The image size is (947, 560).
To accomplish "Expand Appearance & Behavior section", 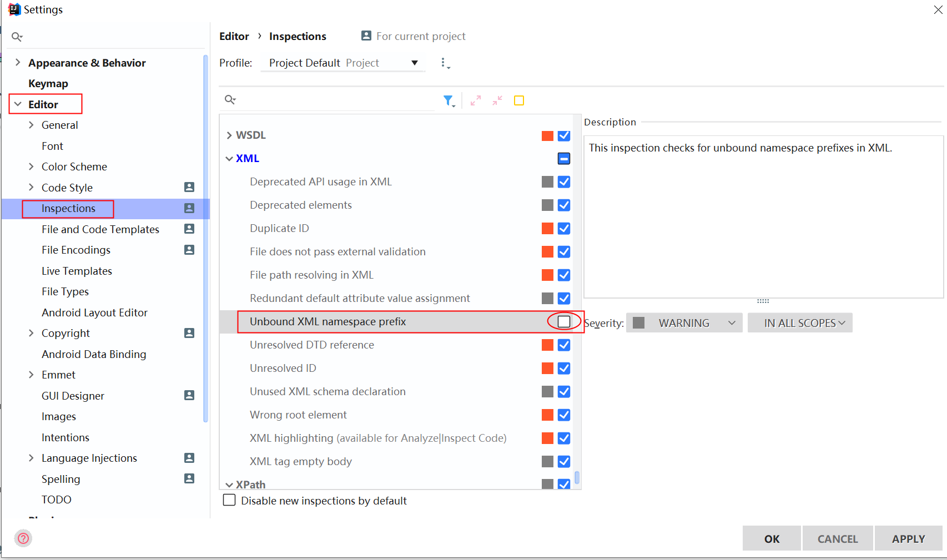I will pyautogui.click(x=18, y=62).
